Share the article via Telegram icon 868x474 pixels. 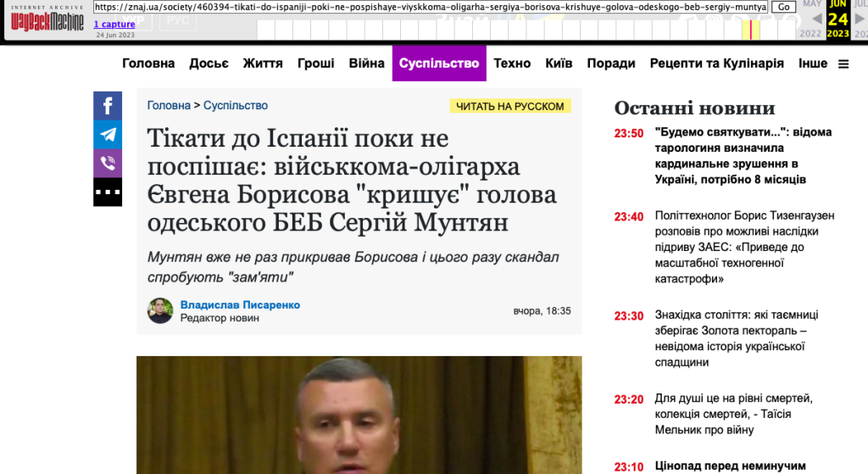pos(108,135)
